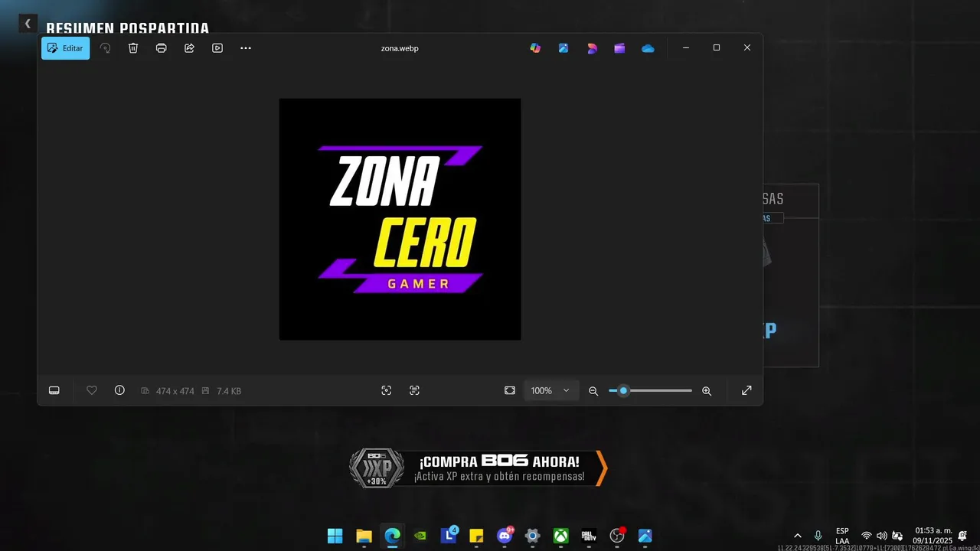Show file info with the info icon
980x551 pixels.
(x=119, y=390)
